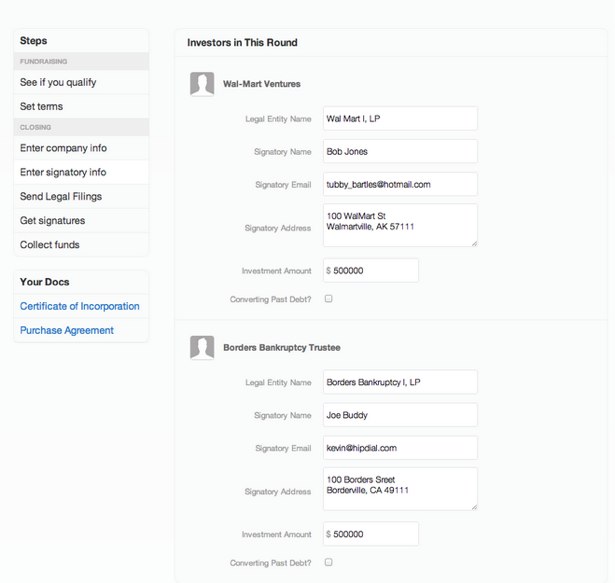Go to the Set terms step

[42, 106]
